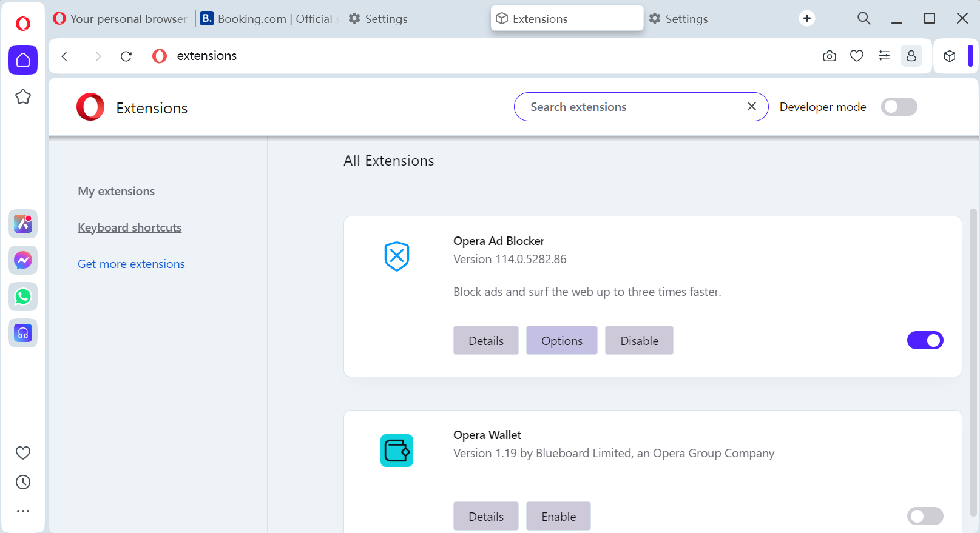
Task: Click the Get more extensions link
Action: 131,264
